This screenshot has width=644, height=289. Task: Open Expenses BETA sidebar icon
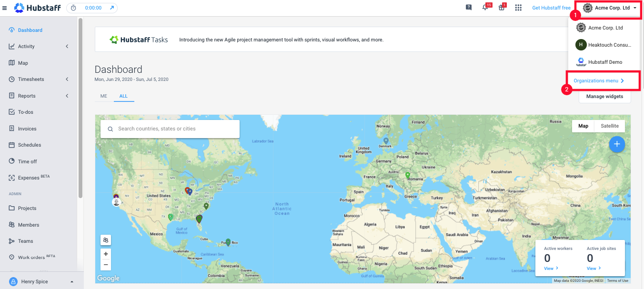pyautogui.click(x=12, y=178)
